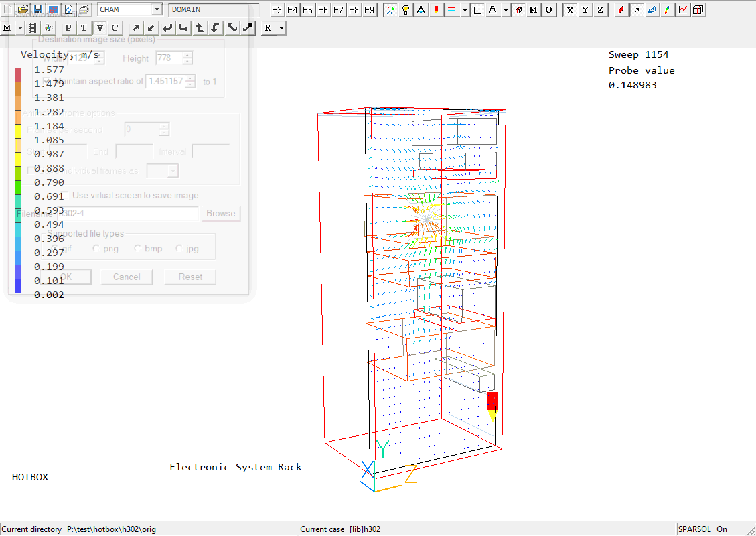The height and width of the screenshot is (536, 756).
Task: Click the Browse button next to filename
Action: [x=220, y=214]
